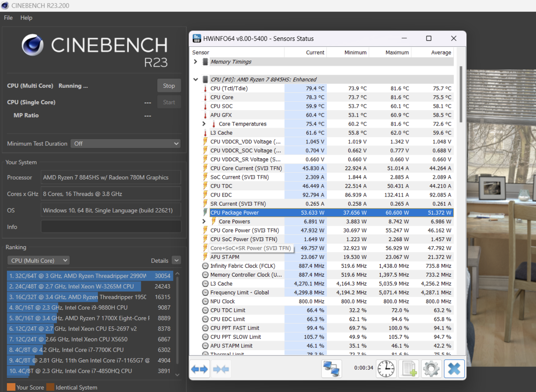Open the Help menu in Cinebench
Viewport: 536px width, 392px height.
[26, 18]
